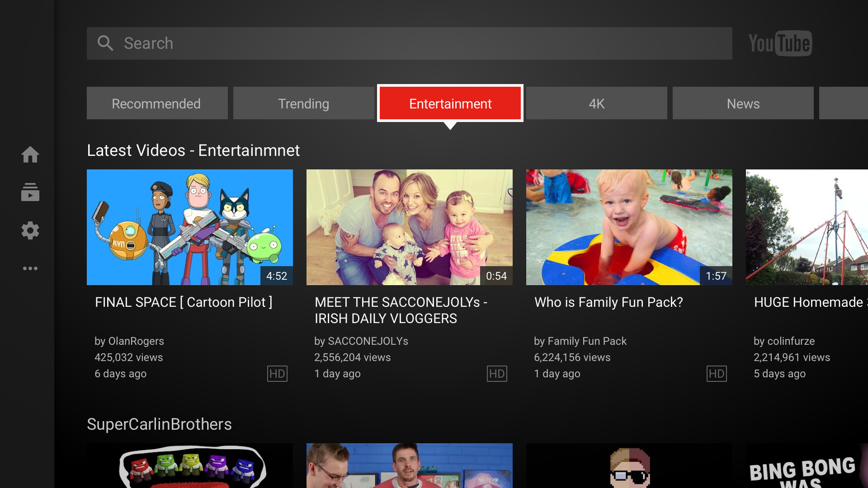868x488 pixels.
Task: Open the YouTube subscriptions icon
Action: pyautogui.click(x=29, y=193)
